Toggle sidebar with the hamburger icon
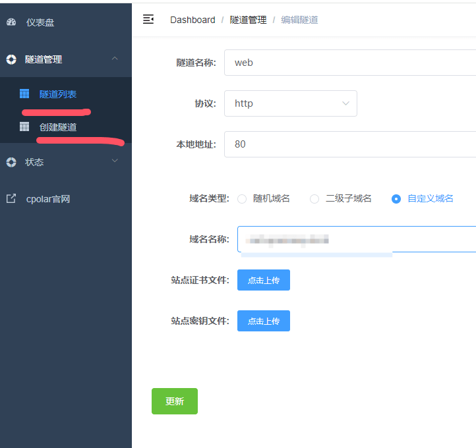The height and width of the screenshot is (448, 476). pyautogui.click(x=148, y=20)
